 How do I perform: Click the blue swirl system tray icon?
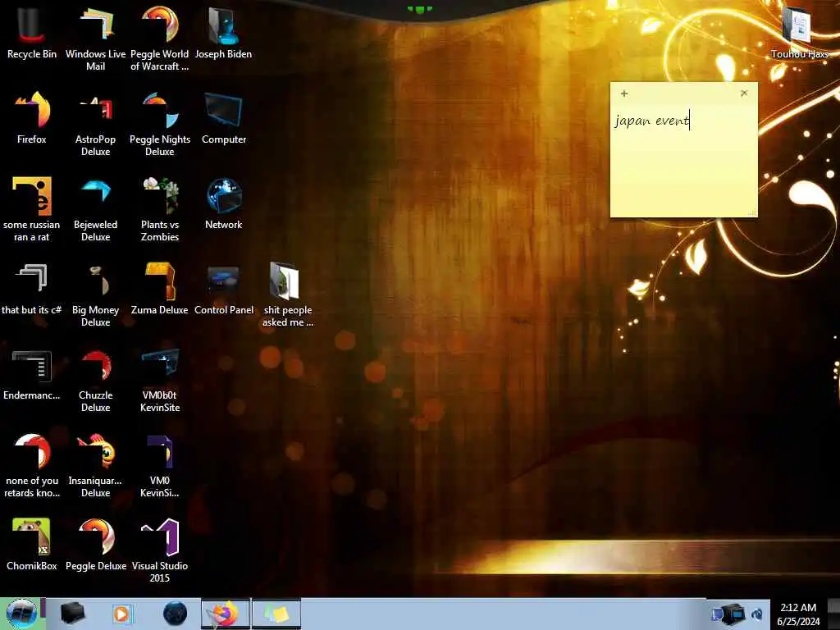(757, 614)
